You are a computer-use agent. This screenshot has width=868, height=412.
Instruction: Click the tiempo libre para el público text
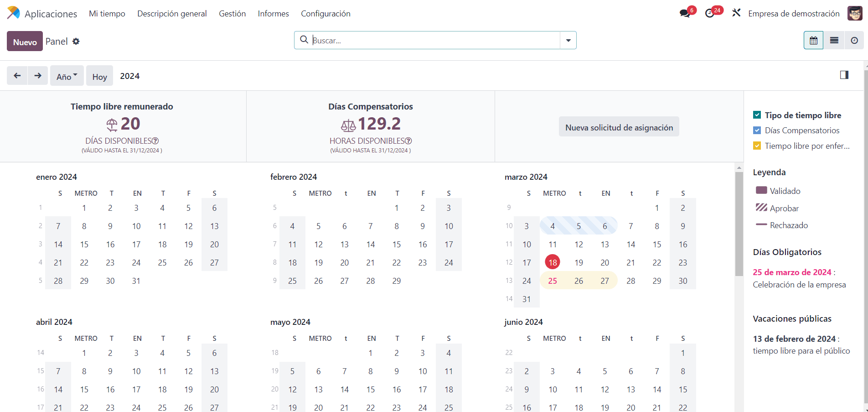tap(801, 351)
